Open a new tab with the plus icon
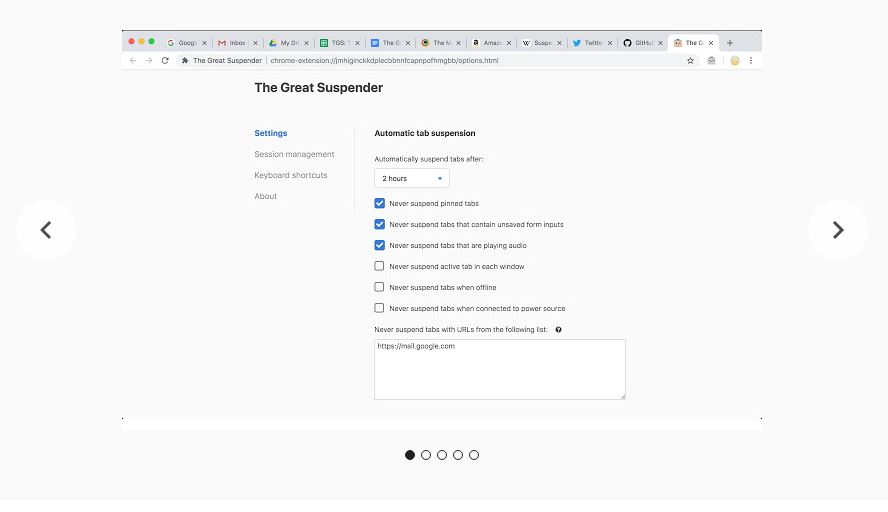 [x=730, y=43]
